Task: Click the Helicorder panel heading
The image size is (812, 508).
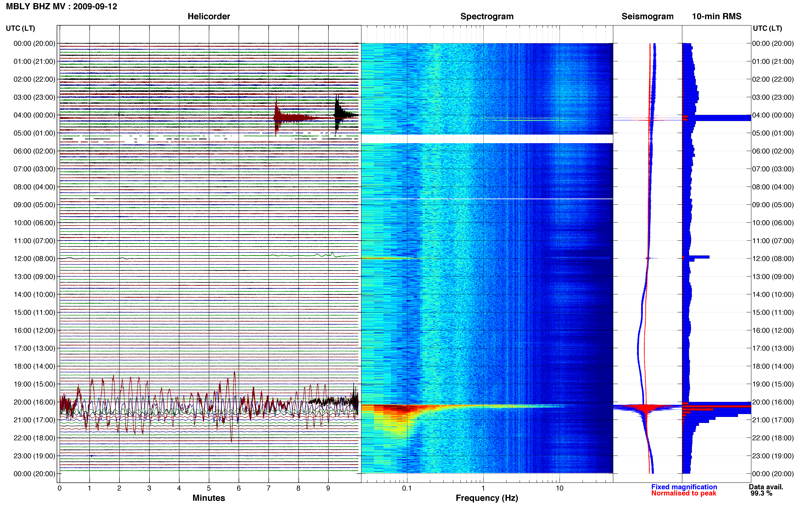Action: click(x=209, y=16)
